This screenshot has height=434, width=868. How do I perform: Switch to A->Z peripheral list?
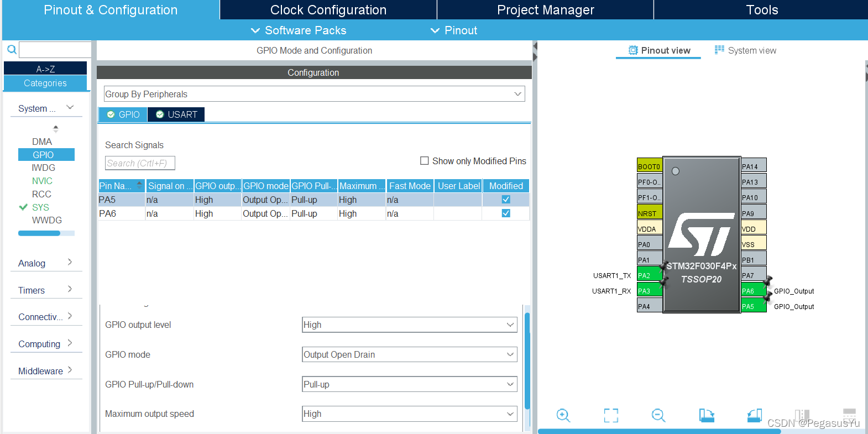pyautogui.click(x=45, y=69)
